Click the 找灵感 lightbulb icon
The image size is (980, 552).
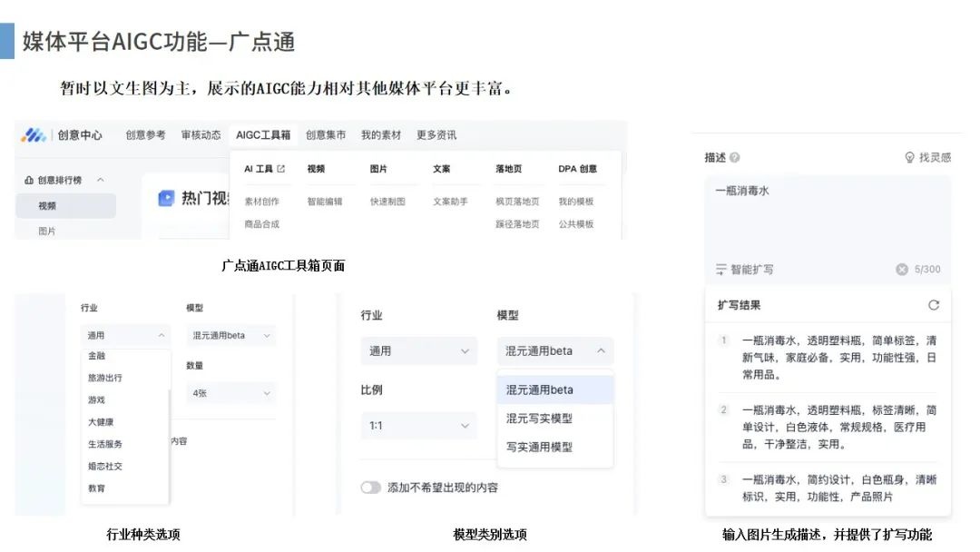909,159
